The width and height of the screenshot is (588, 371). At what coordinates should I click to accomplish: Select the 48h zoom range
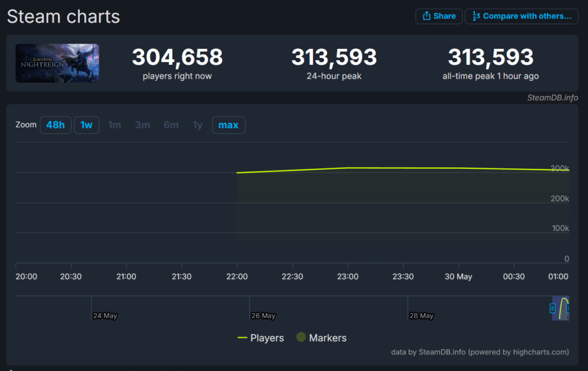point(56,125)
